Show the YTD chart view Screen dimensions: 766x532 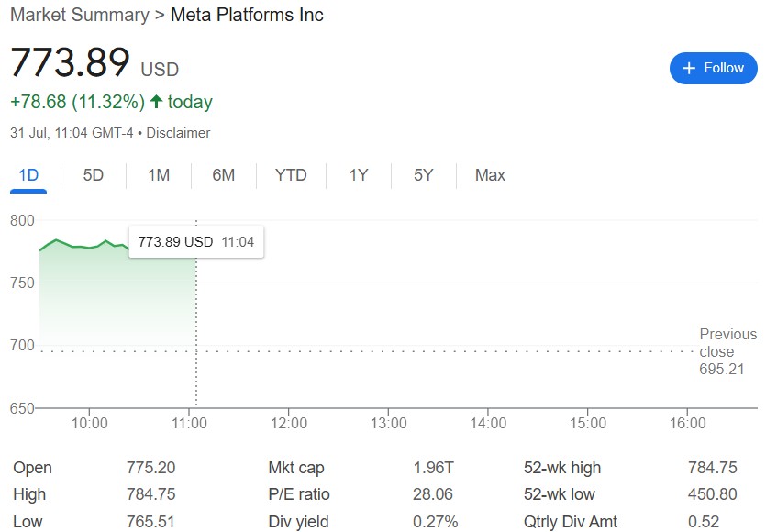(291, 175)
